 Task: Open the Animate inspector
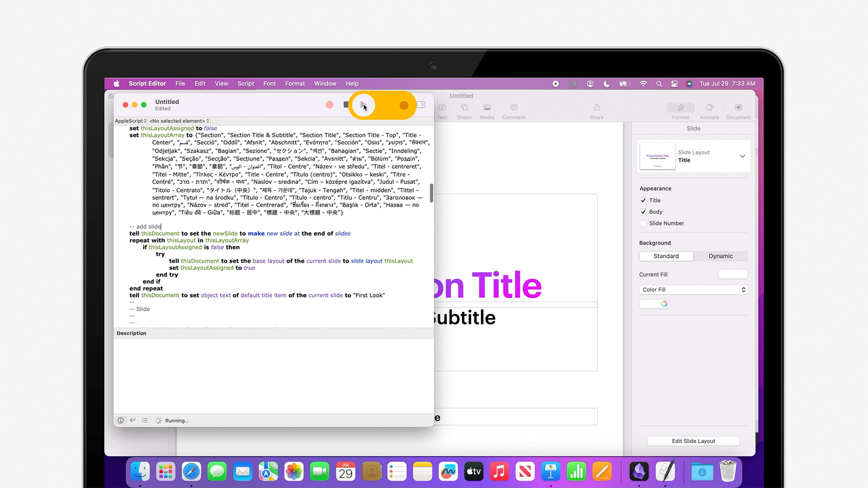pyautogui.click(x=709, y=111)
